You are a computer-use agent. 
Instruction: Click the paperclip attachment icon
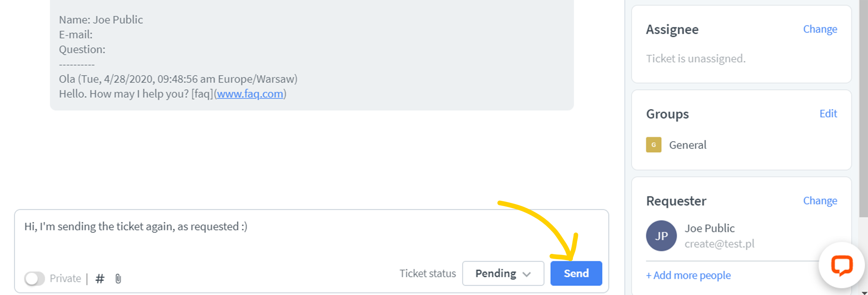[118, 279]
